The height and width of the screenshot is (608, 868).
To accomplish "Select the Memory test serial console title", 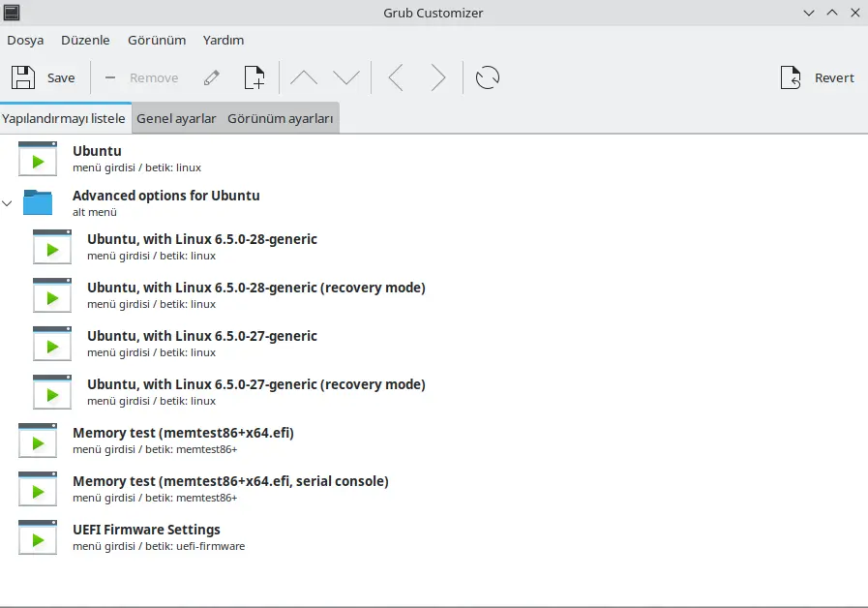I will point(231,481).
